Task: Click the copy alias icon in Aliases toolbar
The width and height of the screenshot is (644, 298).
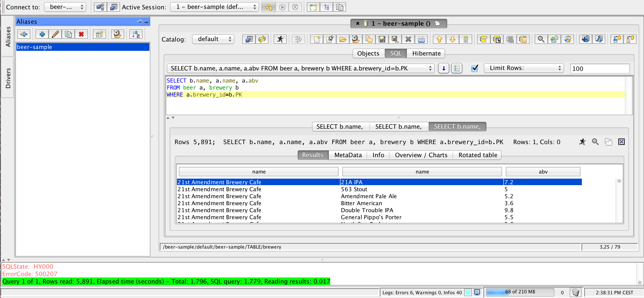Action: (x=68, y=34)
